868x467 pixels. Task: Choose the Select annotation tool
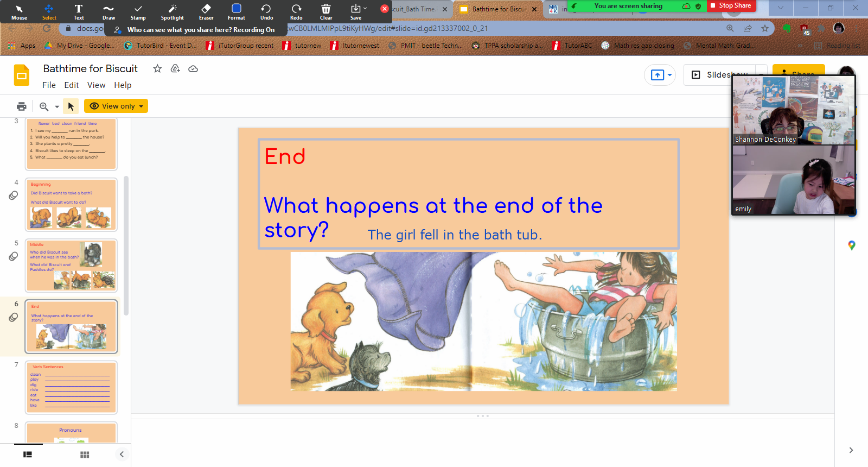pyautogui.click(x=49, y=11)
